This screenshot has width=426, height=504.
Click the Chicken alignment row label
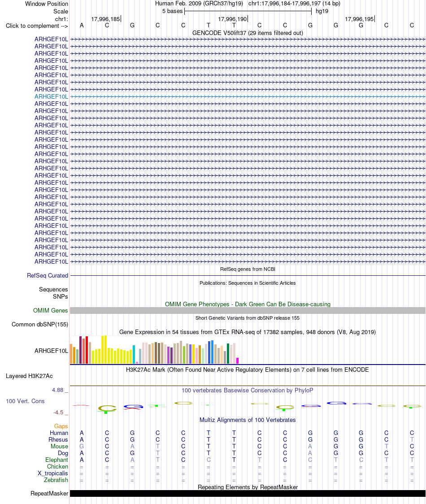(57, 466)
